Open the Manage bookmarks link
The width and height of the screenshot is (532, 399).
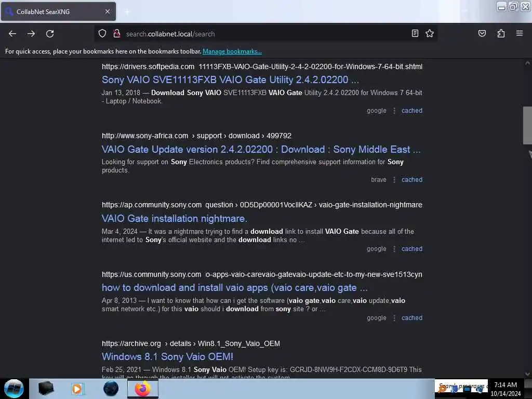(x=232, y=51)
